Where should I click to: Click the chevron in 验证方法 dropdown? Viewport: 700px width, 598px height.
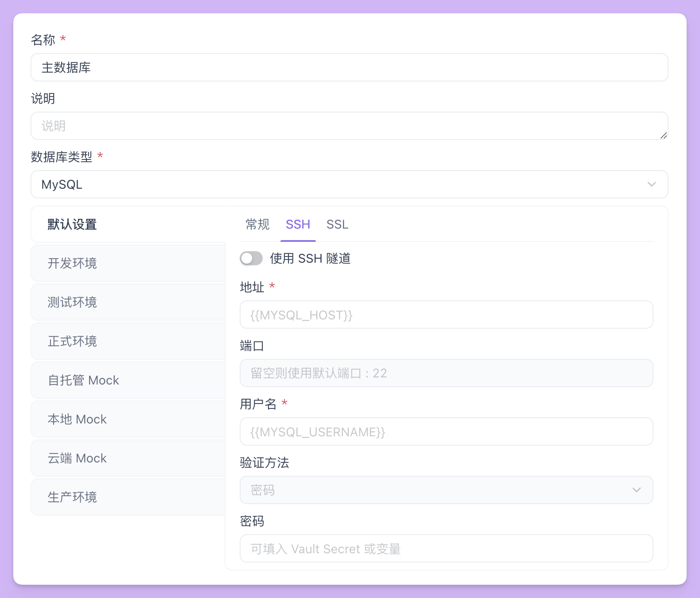pyautogui.click(x=637, y=490)
